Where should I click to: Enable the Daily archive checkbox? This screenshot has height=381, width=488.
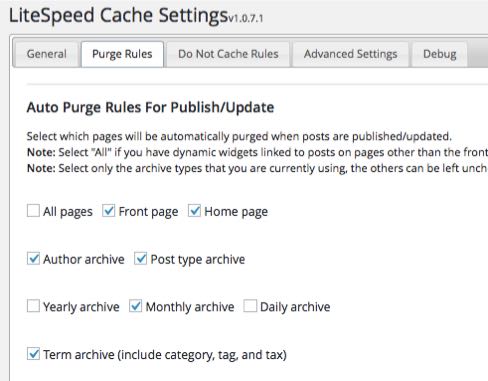250,306
